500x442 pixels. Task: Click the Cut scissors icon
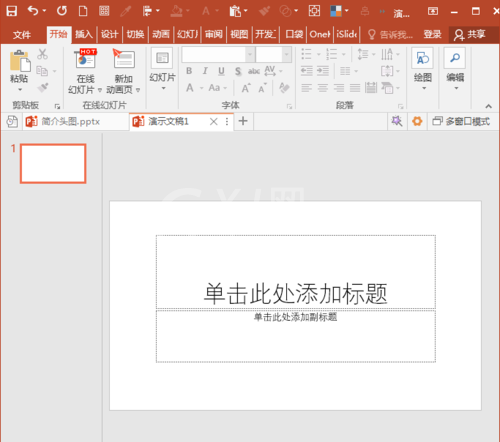[42, 54]
